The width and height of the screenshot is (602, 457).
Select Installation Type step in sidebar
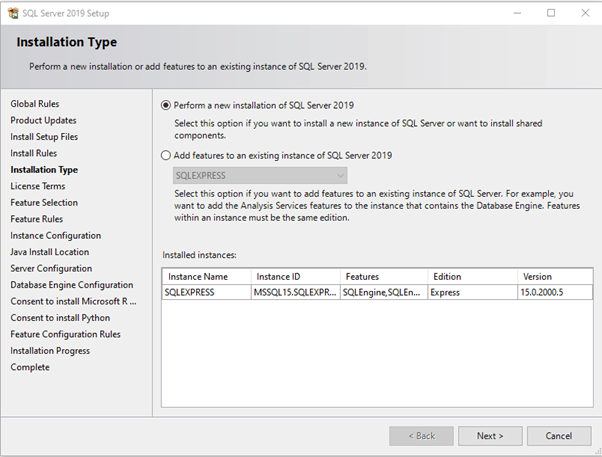click(x=44, y=170)
